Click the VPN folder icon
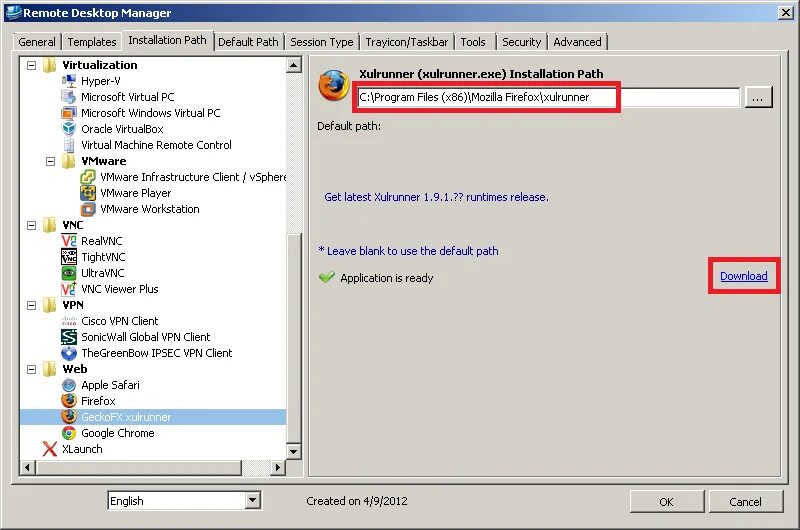The image size is (800, 530). (50, 305)
